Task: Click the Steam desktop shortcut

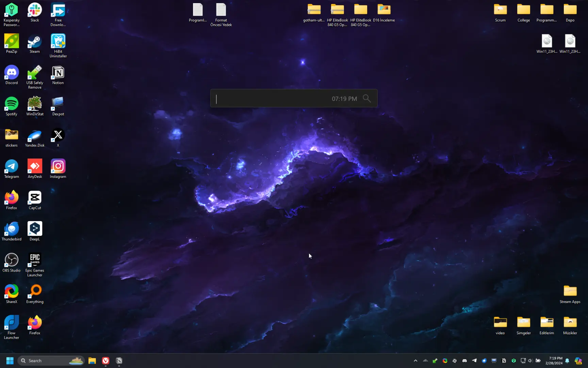Action: point(35,44)
